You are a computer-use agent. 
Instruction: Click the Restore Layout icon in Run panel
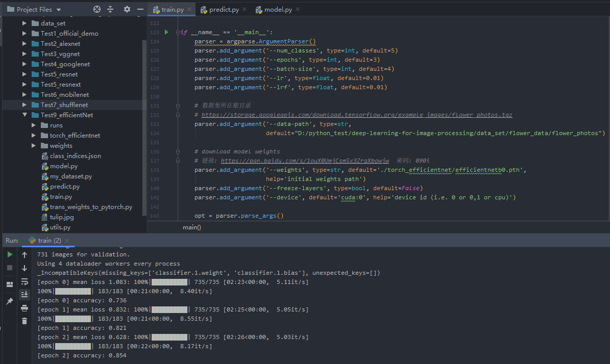[10, 284]
